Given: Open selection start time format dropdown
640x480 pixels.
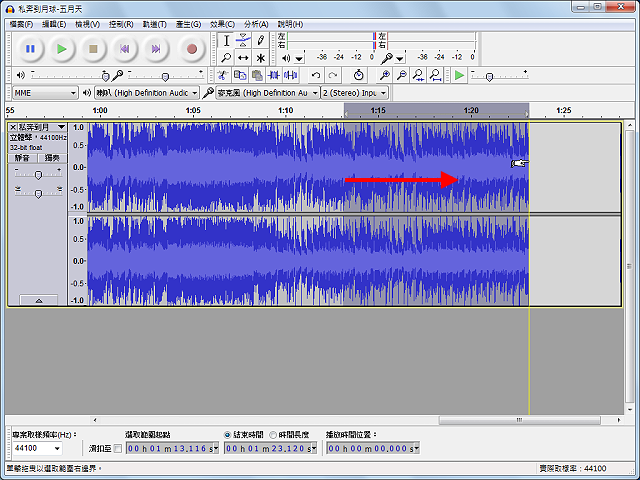Looking at the screenshot, I should click(216, 448).
